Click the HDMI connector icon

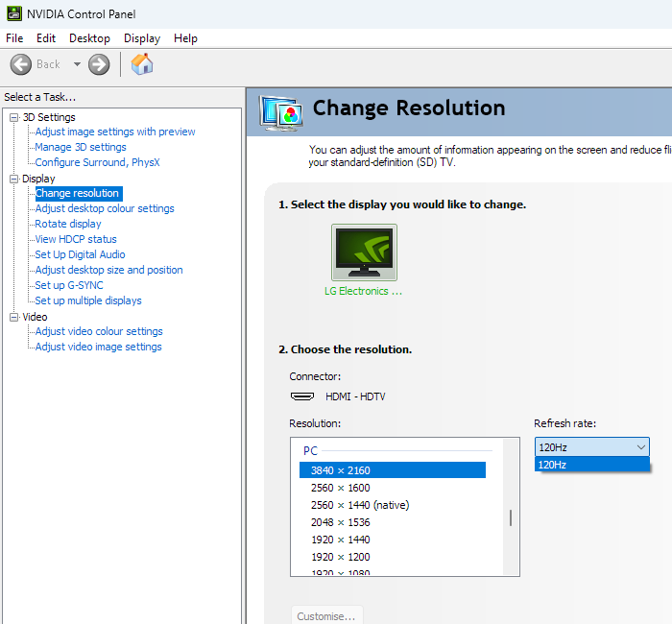tap(302, 396)
